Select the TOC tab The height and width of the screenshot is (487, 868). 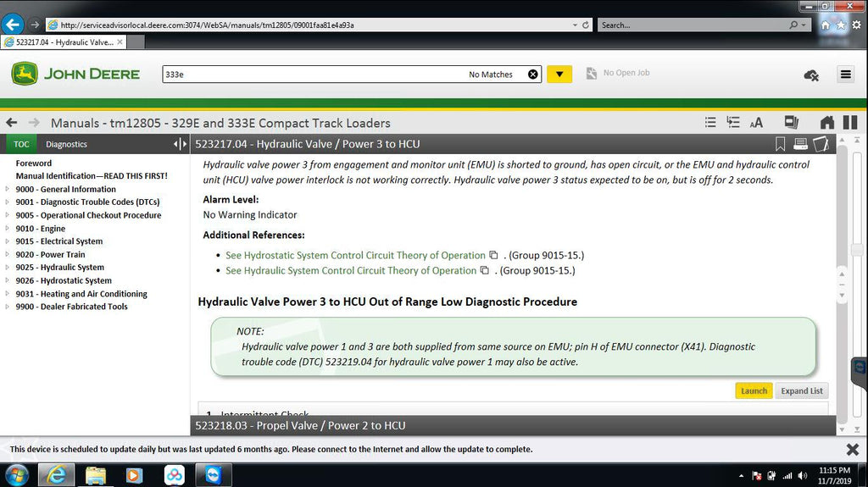click(x=21, y=144)
